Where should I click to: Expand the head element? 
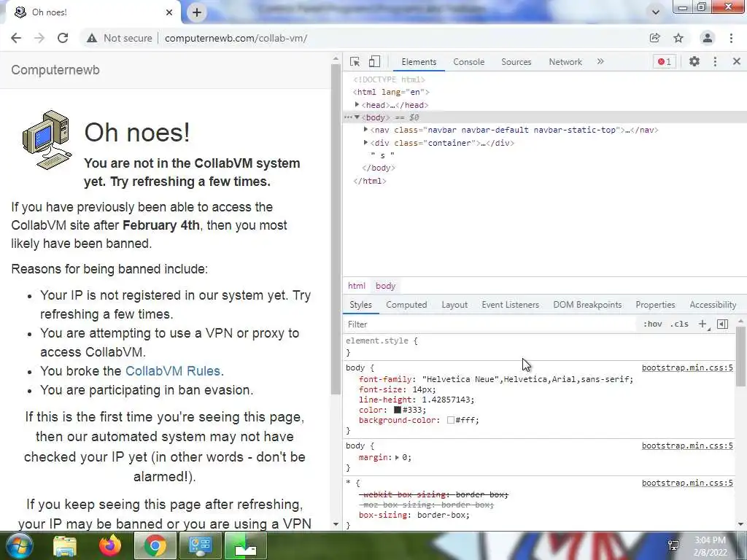(357, 105)
